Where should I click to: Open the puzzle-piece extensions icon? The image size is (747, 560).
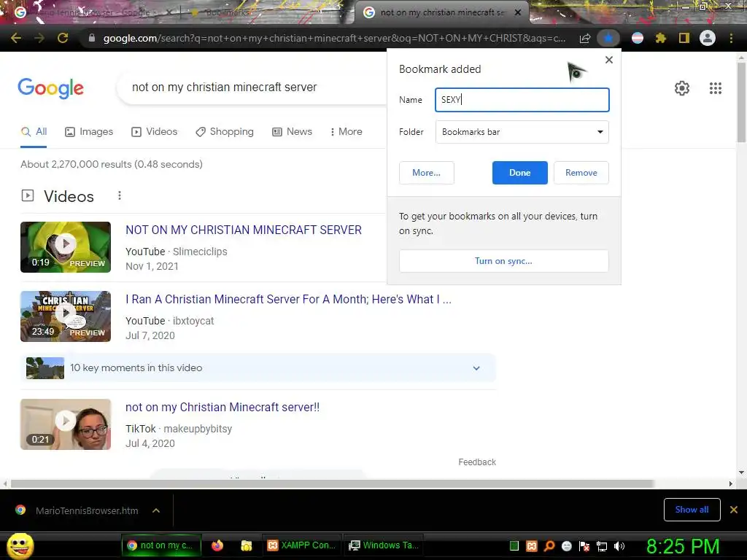pyautogui.click(x=660, y=38)
